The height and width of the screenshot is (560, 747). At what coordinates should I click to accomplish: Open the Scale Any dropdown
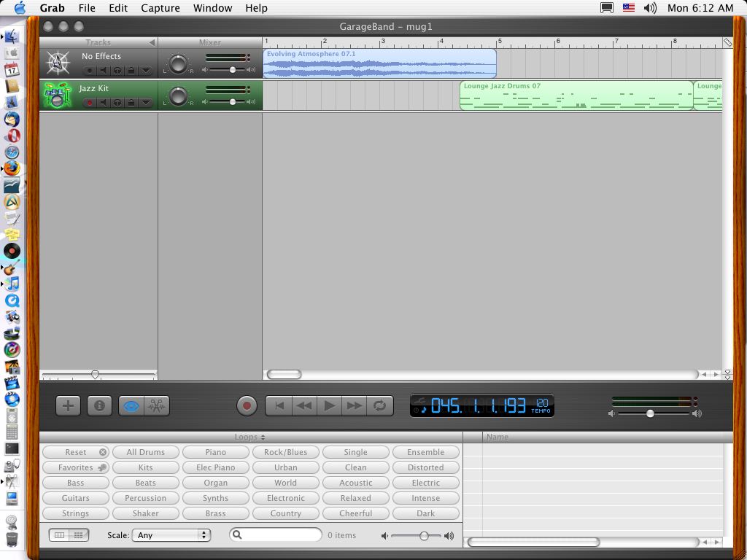[x=171, y=534]
